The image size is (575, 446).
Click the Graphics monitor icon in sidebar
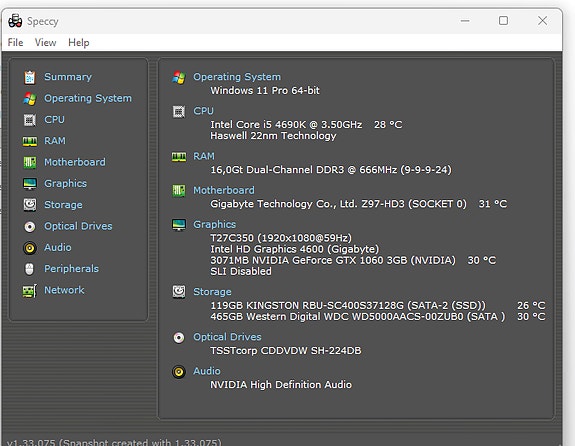click(x=30, y=184)
